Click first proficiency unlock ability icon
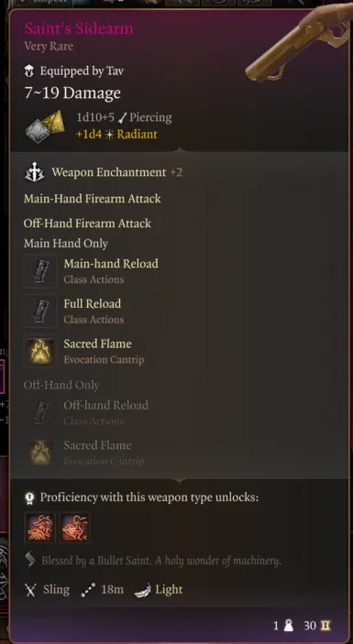The height and width of the screenshot is (644, 353). (40, 528)
